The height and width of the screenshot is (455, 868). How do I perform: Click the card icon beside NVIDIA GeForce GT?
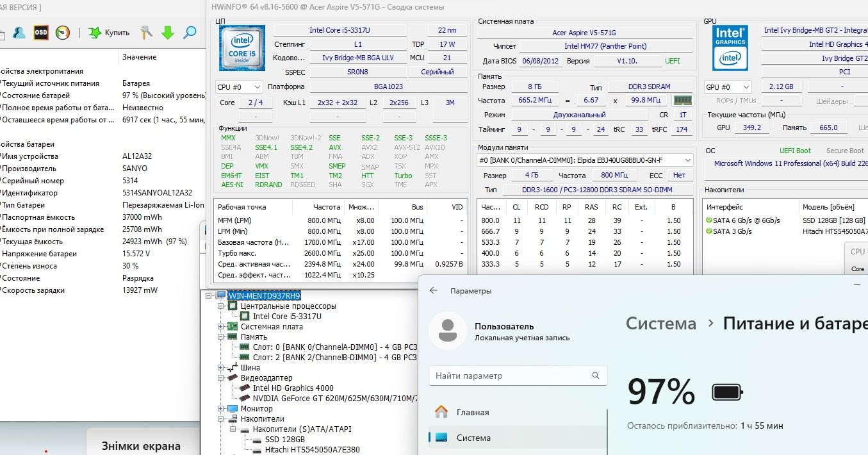245,398
